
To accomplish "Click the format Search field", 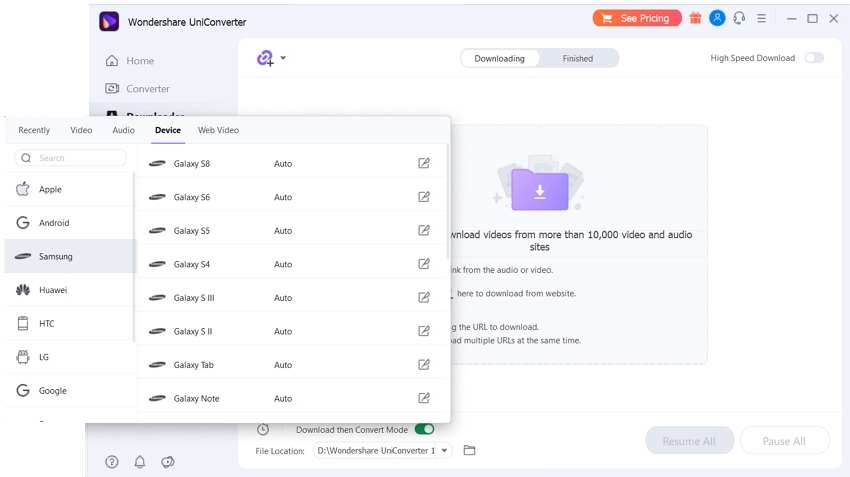I will 70,158.
